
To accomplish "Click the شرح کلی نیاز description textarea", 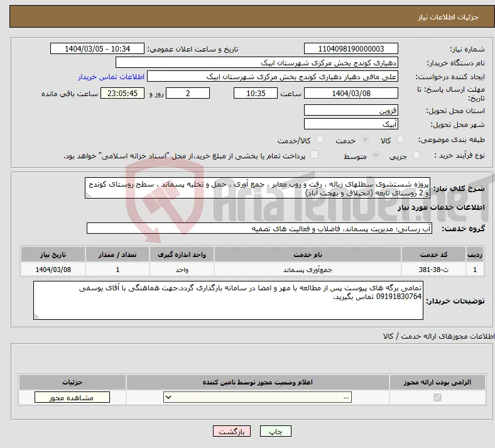I will [x=258, y=188].
